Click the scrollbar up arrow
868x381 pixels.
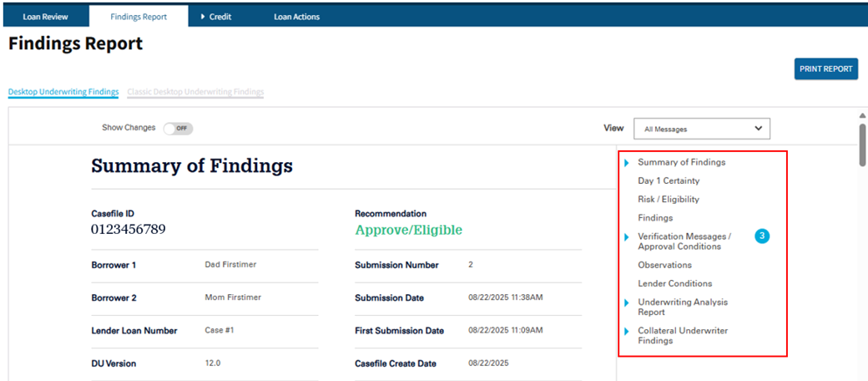pos(862,115)
